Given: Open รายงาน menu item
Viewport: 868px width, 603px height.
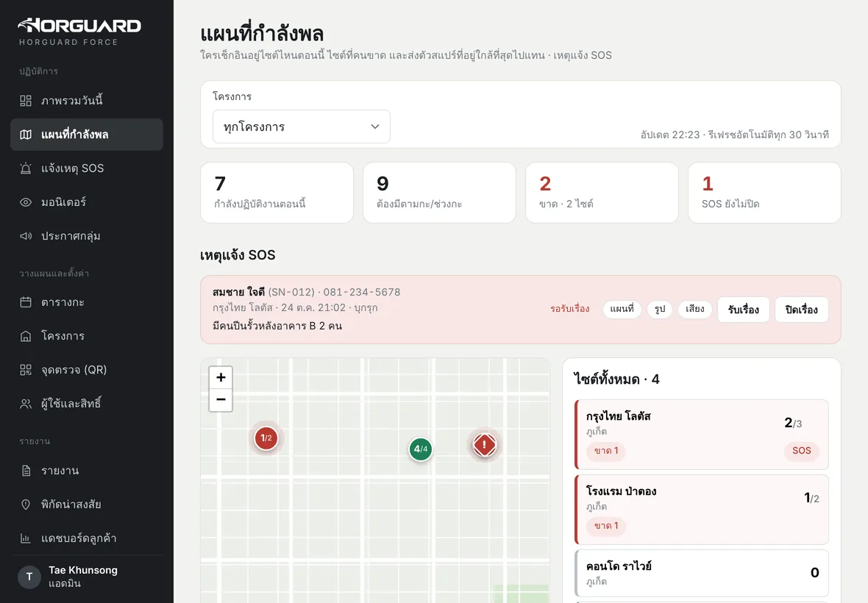Looking at the screenshot, I should 87,471.
